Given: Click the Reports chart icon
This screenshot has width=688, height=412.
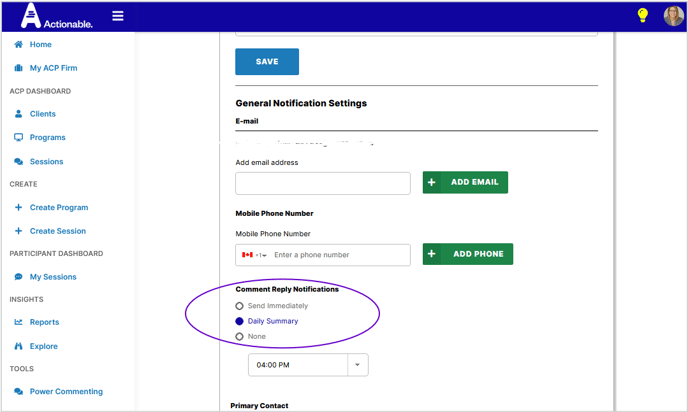Looking at the screenshot, I should [18, 322].
